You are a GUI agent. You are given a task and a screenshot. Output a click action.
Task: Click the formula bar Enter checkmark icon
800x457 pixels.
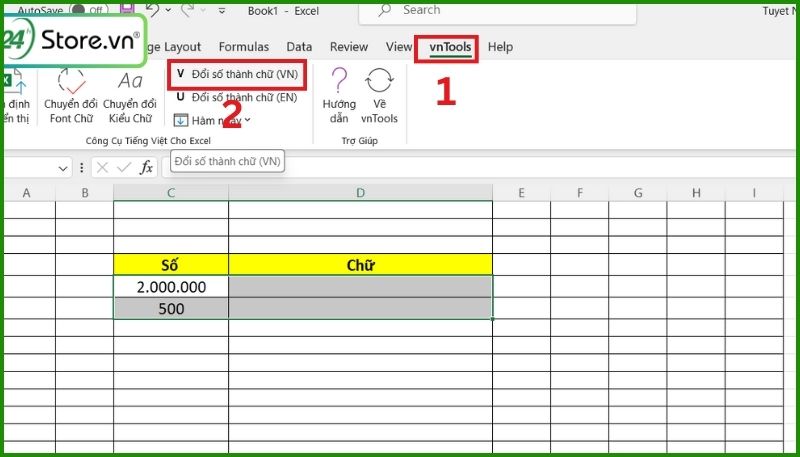point(124,168)
